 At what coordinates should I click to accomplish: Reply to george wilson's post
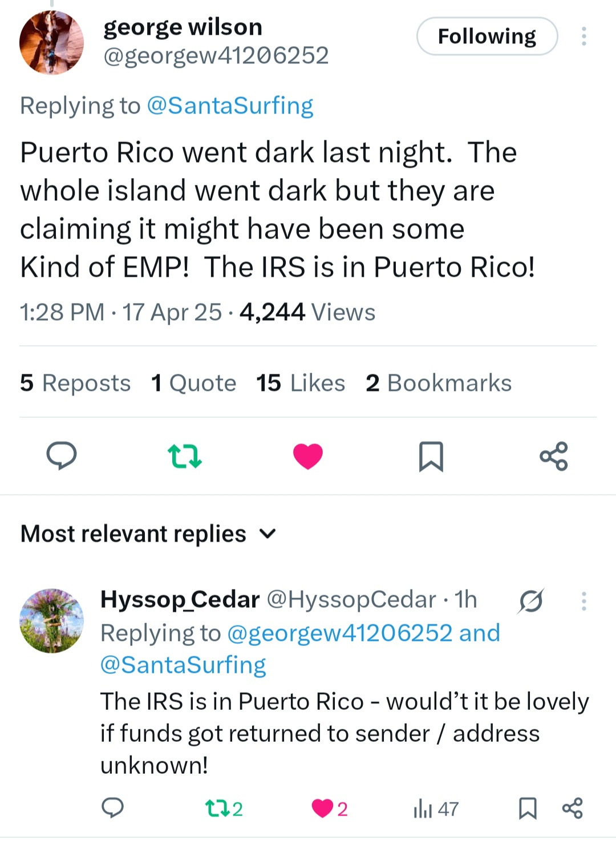pos(62,456)
